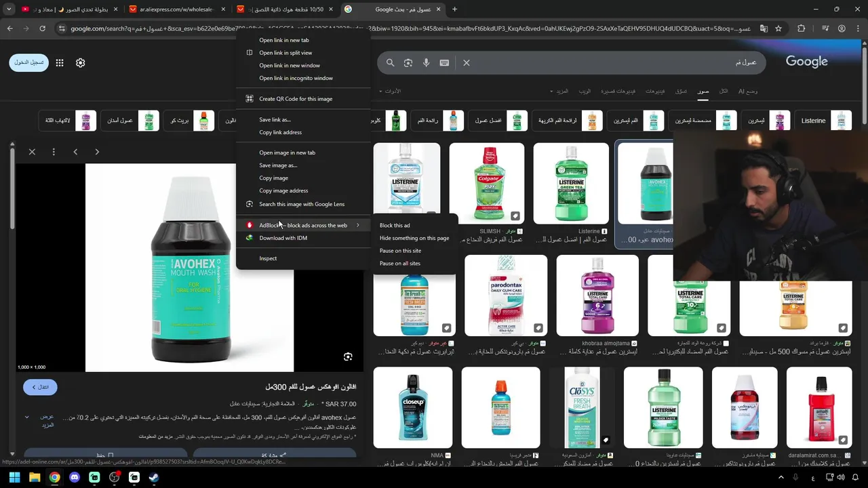
Task: Switch to الكل all results tab
Action: tap(724, 91)
